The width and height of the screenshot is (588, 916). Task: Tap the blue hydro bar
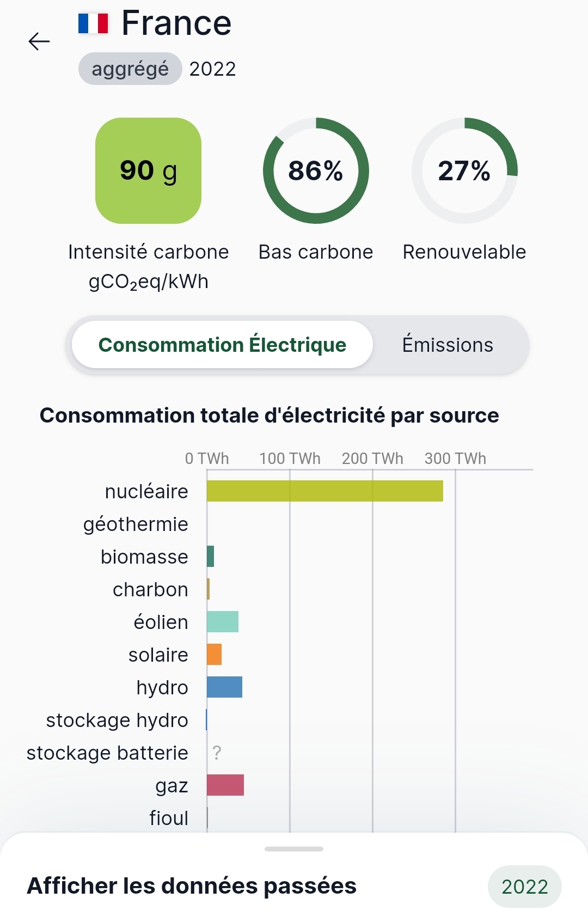tap(224, 687)
